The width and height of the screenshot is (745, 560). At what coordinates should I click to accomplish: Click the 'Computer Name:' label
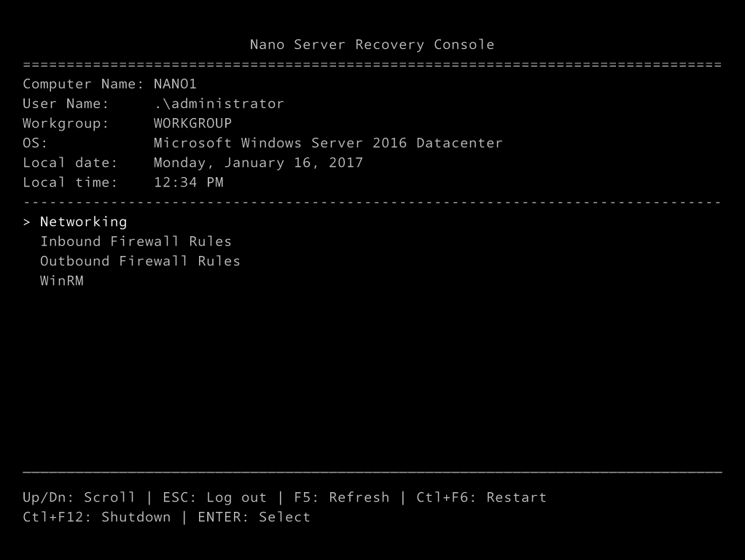point(83,84)
